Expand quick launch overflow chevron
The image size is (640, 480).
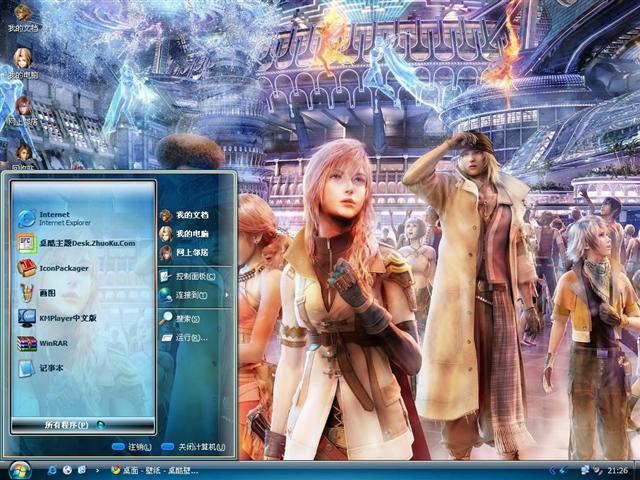(x=97, y=471)
